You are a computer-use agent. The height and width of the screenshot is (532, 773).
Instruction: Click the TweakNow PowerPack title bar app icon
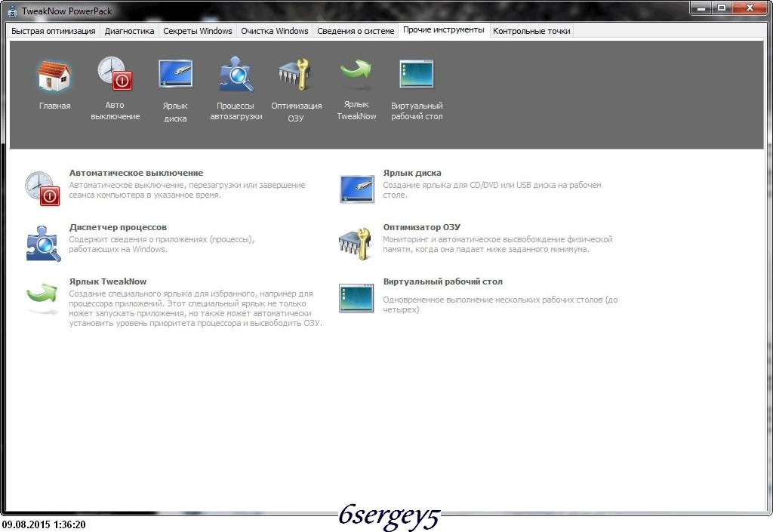[12, 11]
